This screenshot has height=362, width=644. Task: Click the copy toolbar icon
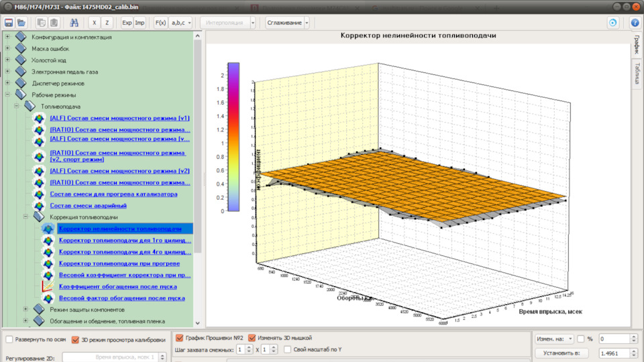coord(41,23)
